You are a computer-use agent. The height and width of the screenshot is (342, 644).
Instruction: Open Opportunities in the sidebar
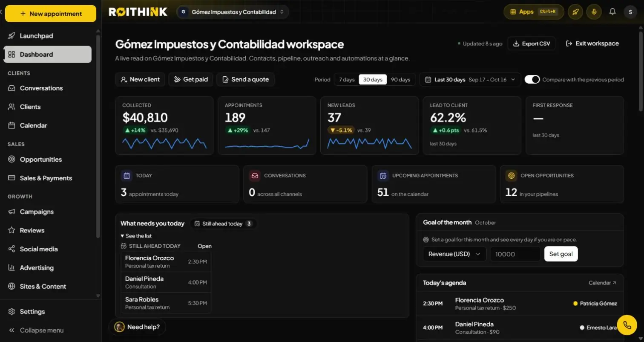[48, 159]
